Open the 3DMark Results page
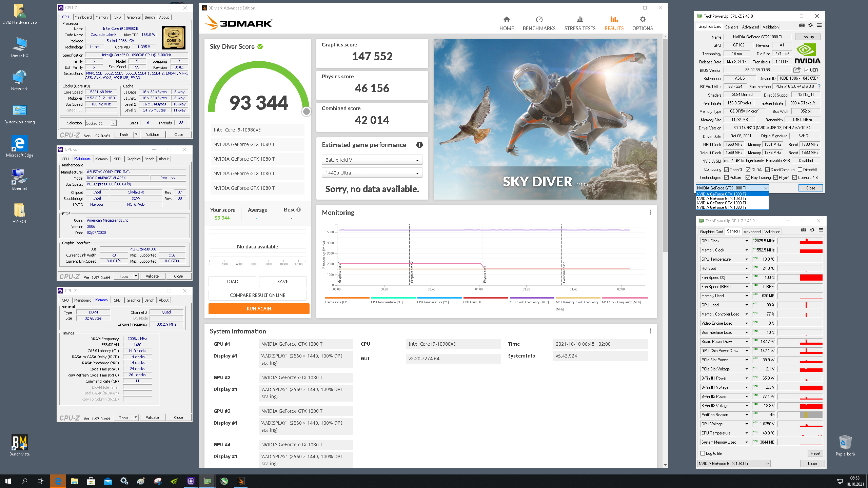 pyautogui.click(x=614, y=23)
